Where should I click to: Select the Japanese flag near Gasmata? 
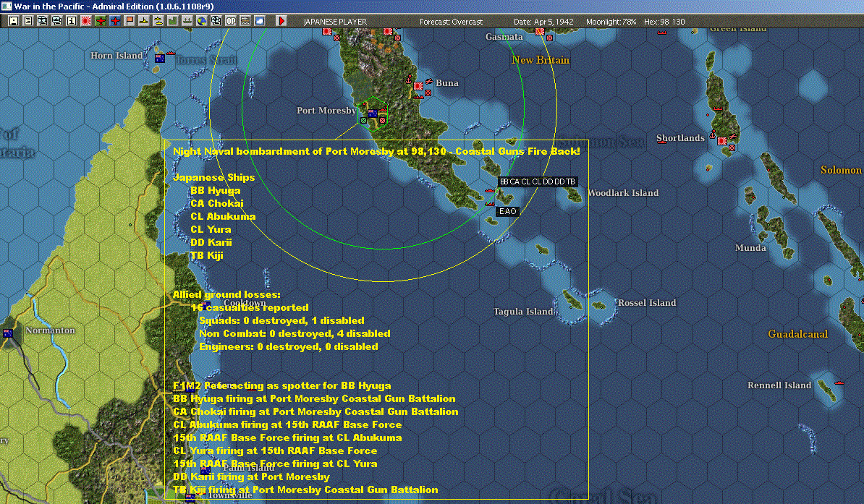pos(540,31)
